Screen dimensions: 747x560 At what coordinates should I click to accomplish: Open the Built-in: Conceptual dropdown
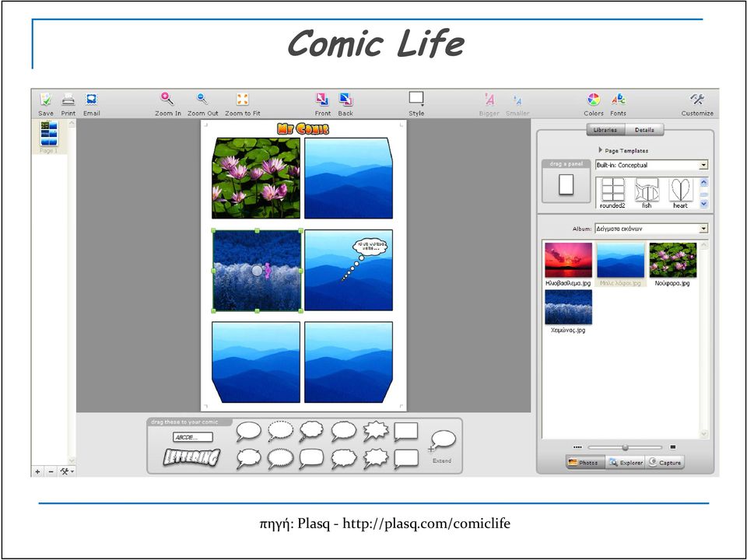652,165
